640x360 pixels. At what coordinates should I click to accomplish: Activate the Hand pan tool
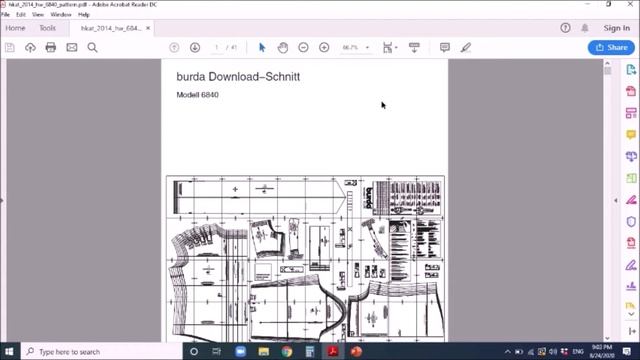point(282,47)
